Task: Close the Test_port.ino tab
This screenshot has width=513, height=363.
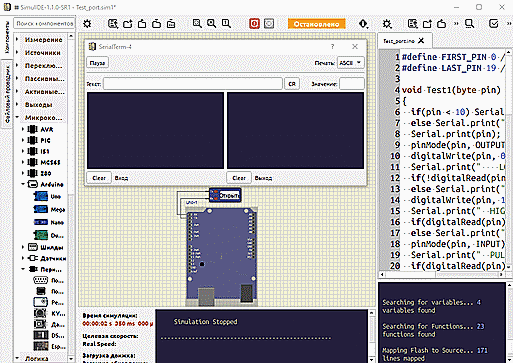Action: [421, 41]
